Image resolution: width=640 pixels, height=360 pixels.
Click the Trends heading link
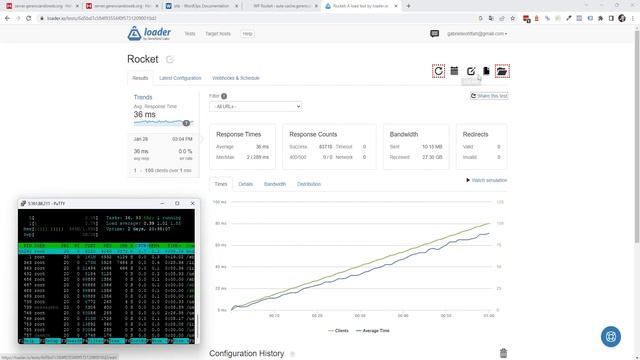pyautogui.click(x=143, y=97)
